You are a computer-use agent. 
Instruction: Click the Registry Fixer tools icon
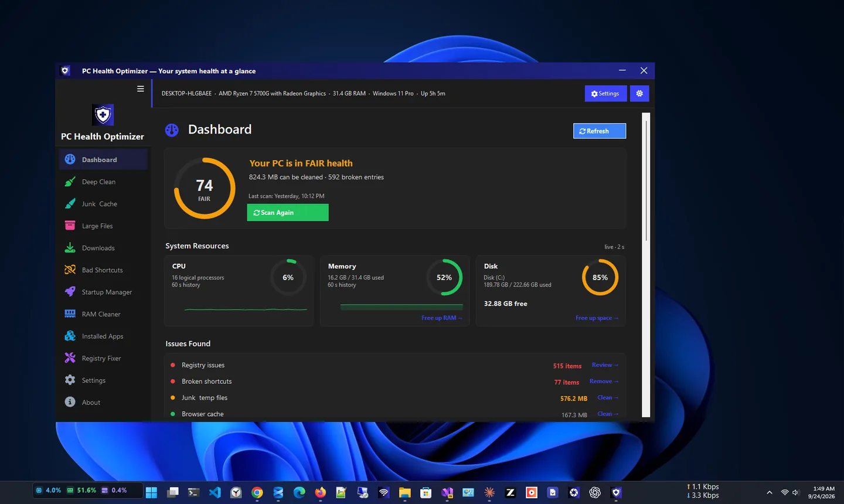(x=70, y=358)
